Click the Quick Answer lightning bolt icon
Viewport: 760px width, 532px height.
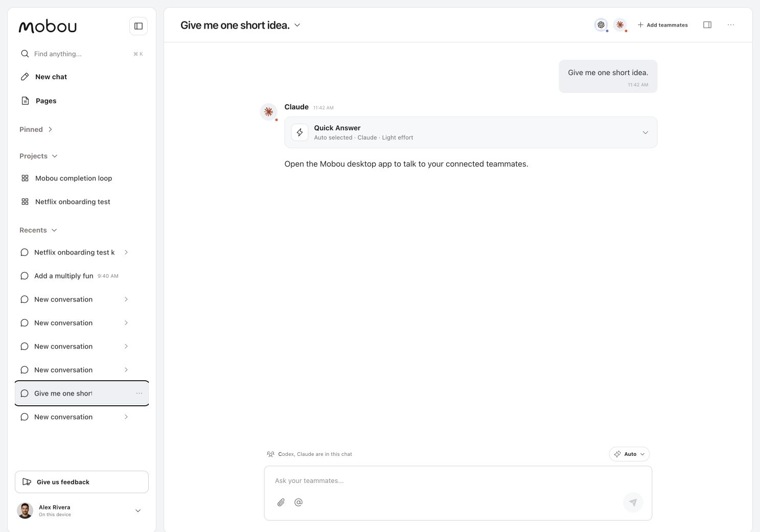tap(300, 132)
